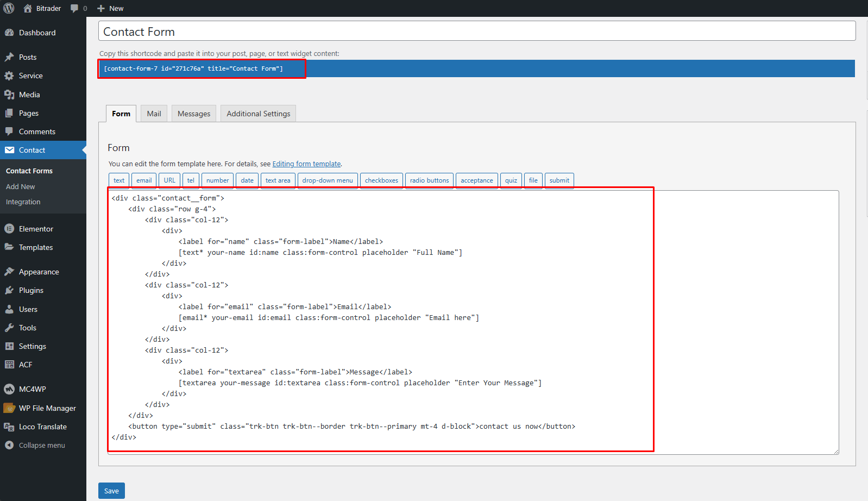Click the Tools wrench icon
868x501 pixels.
tap(9, 328)
